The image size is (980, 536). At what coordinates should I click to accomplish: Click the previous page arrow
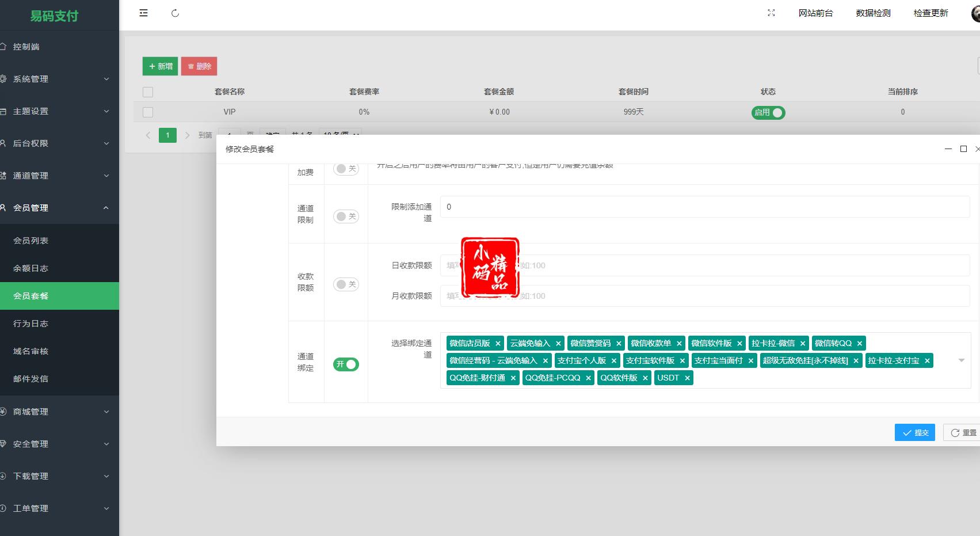point(148,135)
